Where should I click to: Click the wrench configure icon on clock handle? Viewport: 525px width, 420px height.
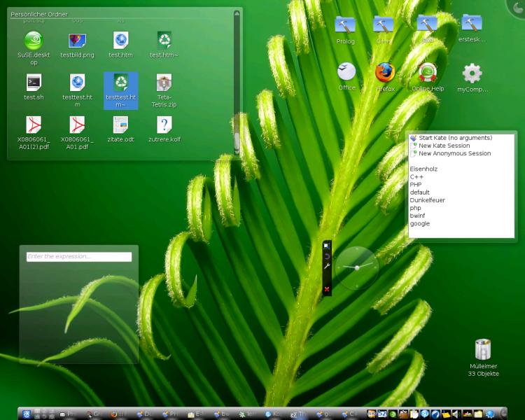coord(327,267)
